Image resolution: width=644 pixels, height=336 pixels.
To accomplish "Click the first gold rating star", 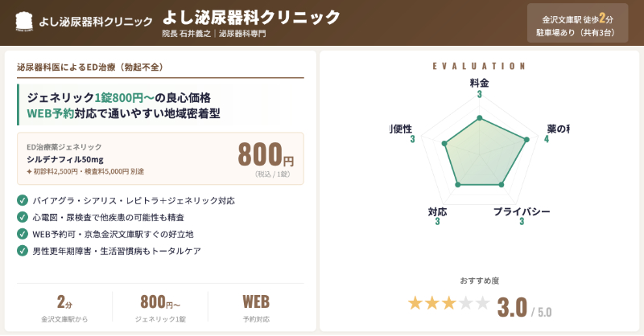I will tap(415, 304).
